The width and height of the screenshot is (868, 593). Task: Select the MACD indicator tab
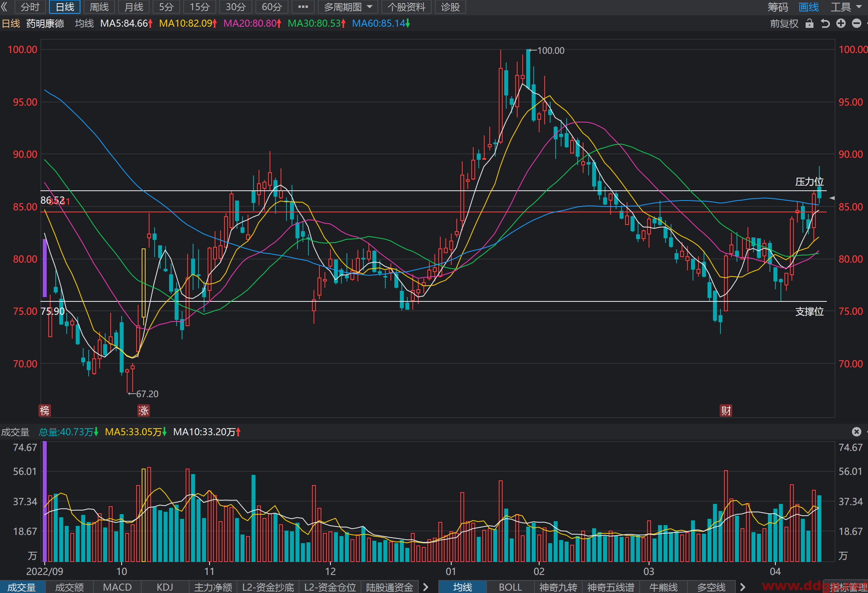click(x=117, y=587)
